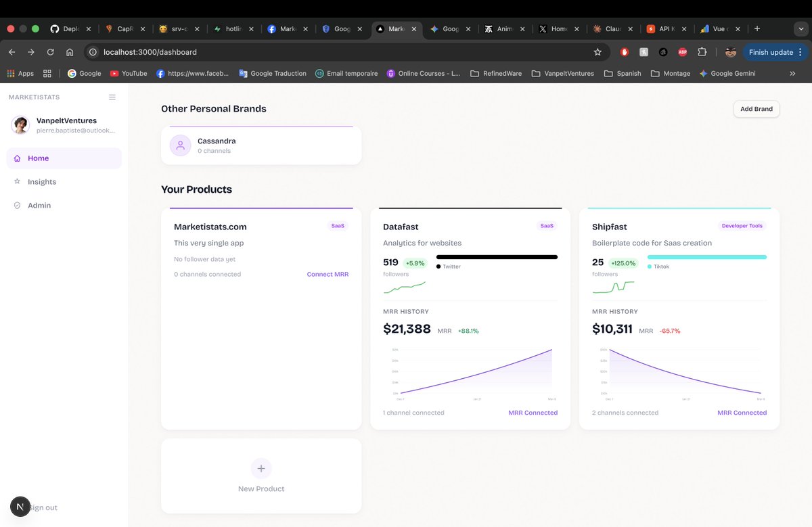
Task: Click the VanpeltVentures profile avatar
Action: point(21,124)
